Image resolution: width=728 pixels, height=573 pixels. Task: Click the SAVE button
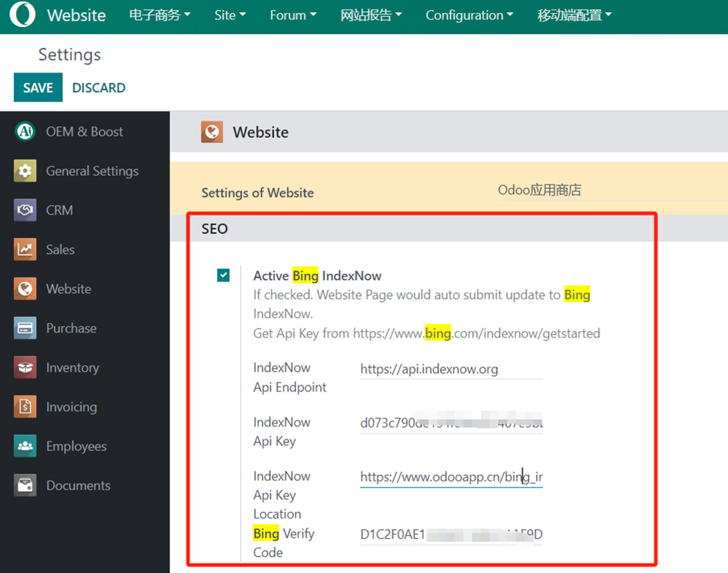click(38, 87)
